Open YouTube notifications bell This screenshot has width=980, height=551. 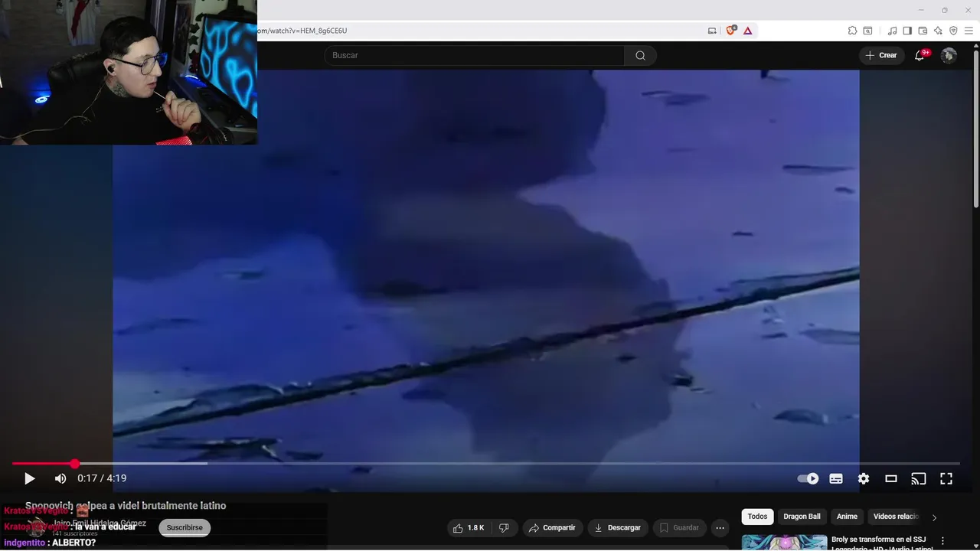point(920,55)
